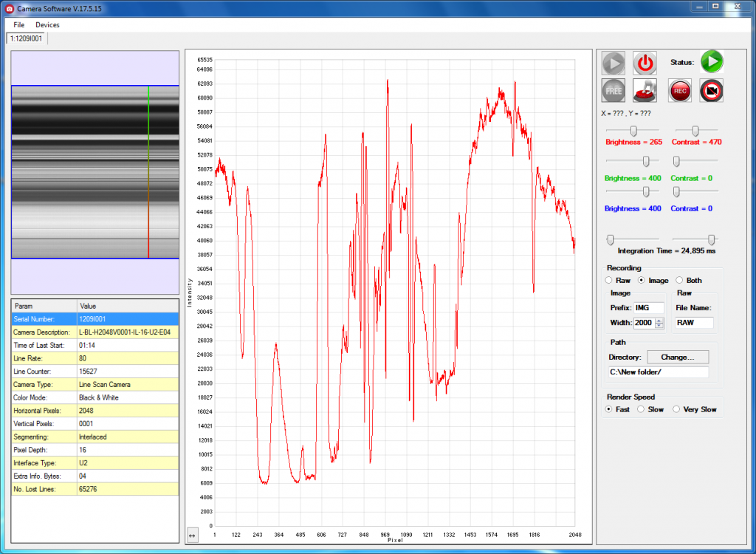The image size is (756, 554).
Task: Click the X = ??? , Y = ??? readout
Action: pyautogui.click(x=626, y=114)
